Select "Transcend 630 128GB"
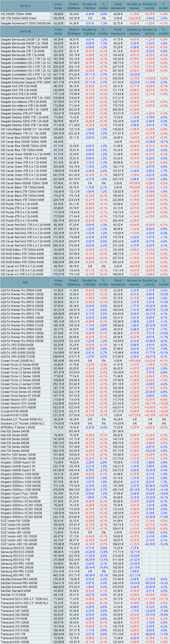 [x=15, y=642]
